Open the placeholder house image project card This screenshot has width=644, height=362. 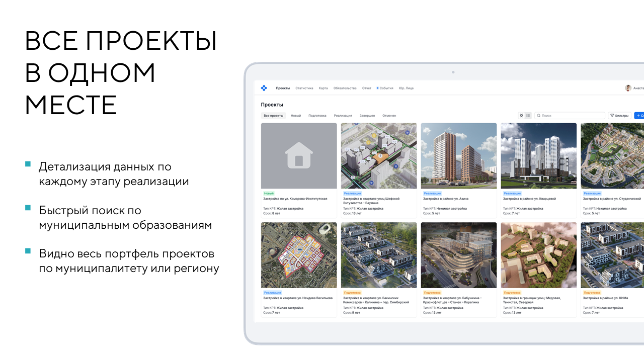(x=299, y=156)
